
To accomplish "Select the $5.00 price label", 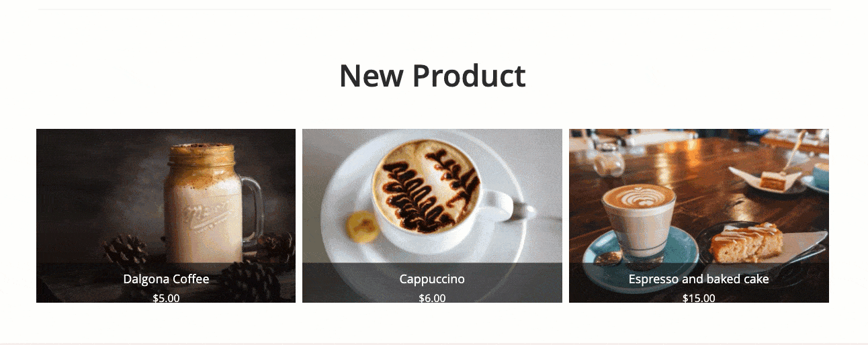I will [x=166, y=298].
